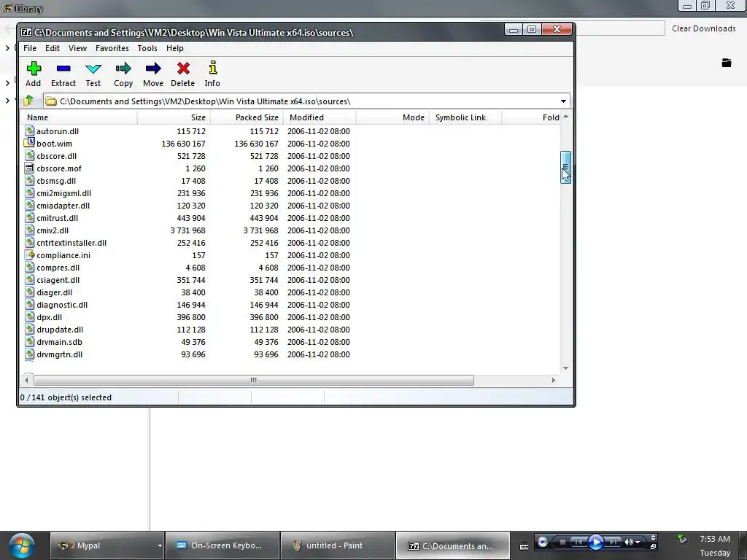Click previous track in taskbar media player

coord(578,542)
